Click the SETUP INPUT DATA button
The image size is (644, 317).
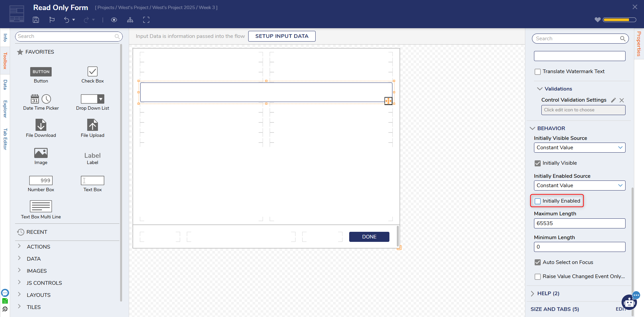[x=281, y=36]
